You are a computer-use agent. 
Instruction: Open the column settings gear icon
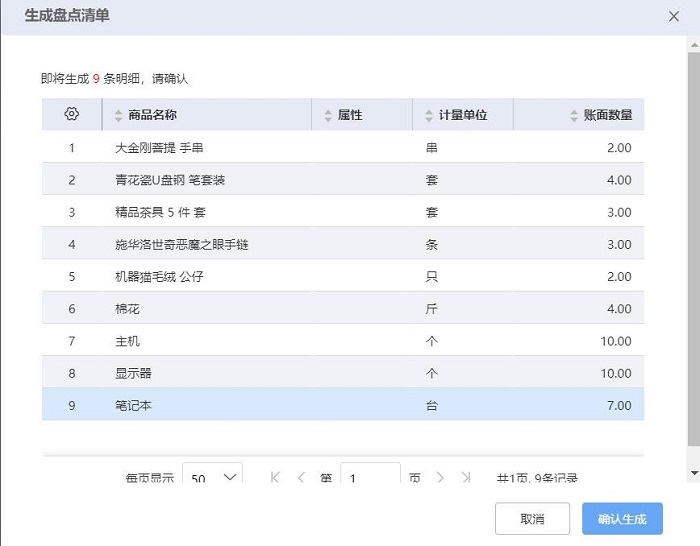click(x=71, y=114)
